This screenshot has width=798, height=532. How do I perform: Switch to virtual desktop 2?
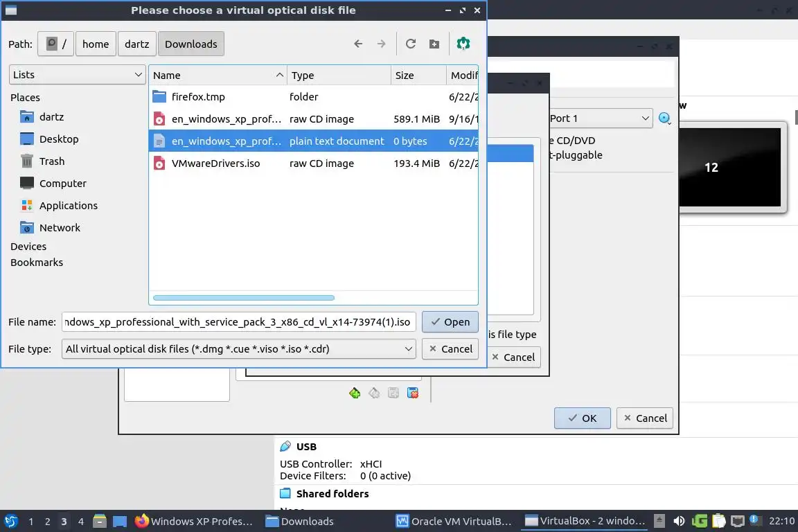[47, 522]
